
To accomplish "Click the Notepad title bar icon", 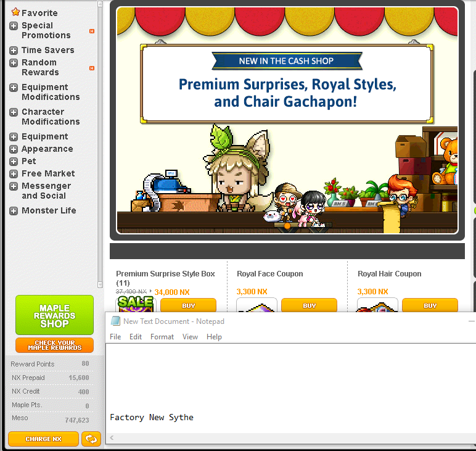I will 115,321.
